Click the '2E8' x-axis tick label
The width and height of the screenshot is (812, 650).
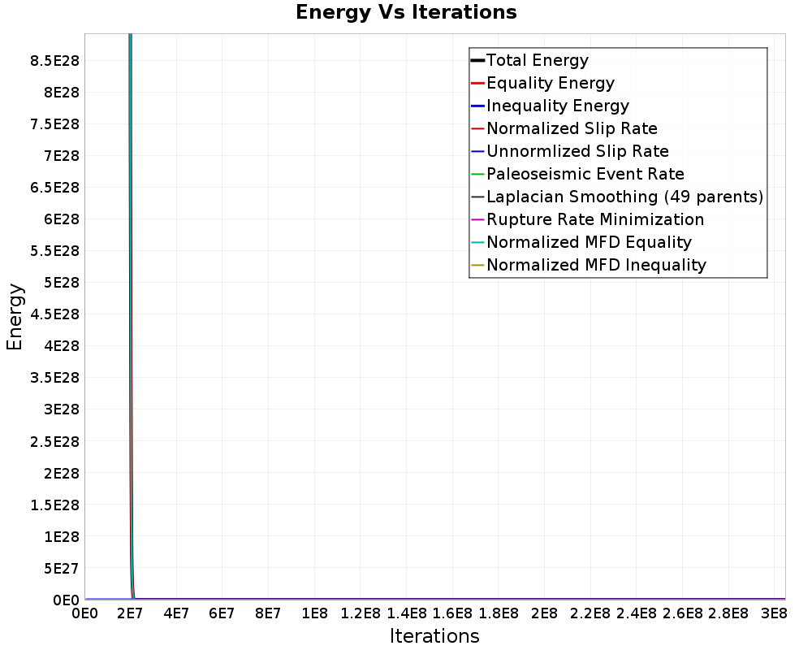coord(544,613)
